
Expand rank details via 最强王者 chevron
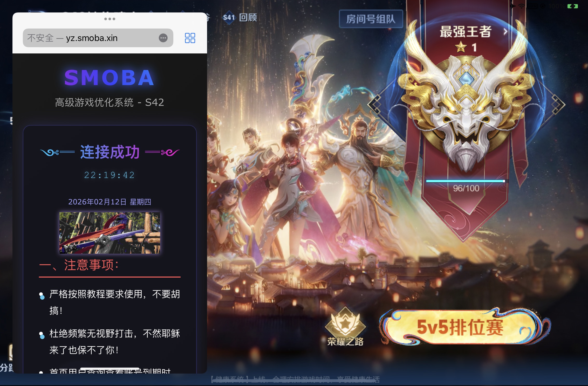505,32
